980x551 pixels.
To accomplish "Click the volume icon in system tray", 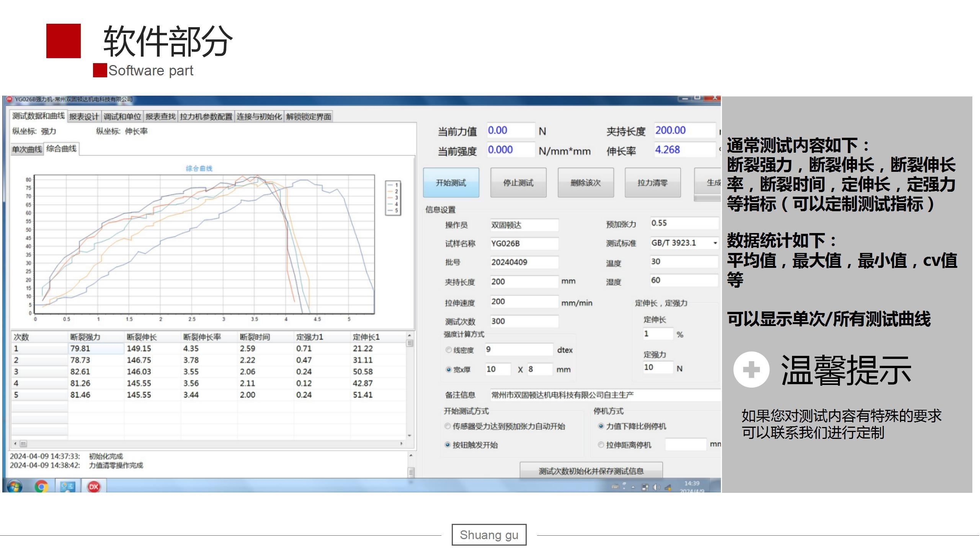I will tap(656, 487).
